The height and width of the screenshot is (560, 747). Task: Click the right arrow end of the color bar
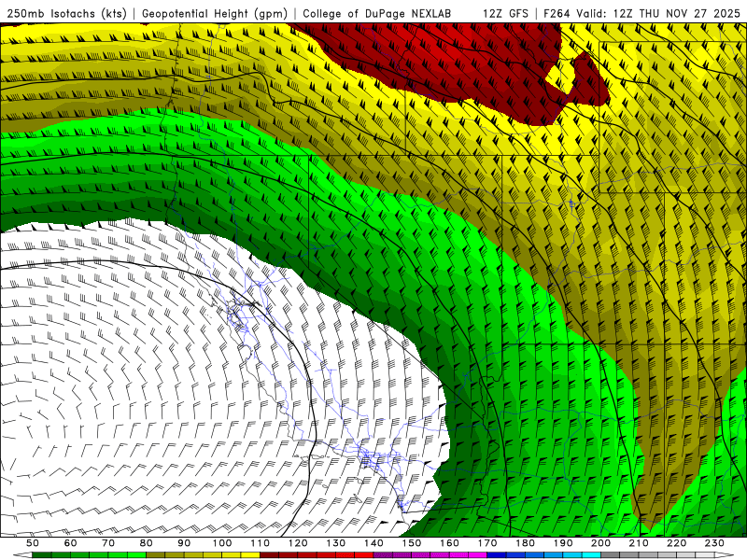tap(725, 555)
